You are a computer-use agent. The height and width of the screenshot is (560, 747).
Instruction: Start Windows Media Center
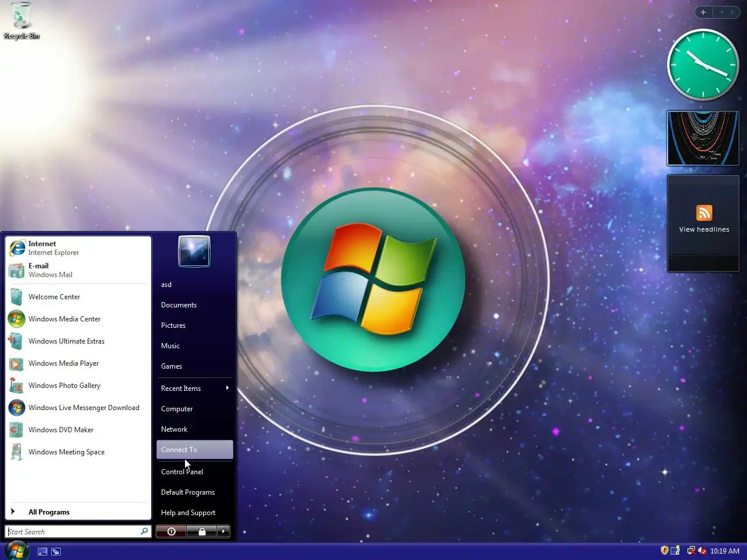click(x=78, y=319)
